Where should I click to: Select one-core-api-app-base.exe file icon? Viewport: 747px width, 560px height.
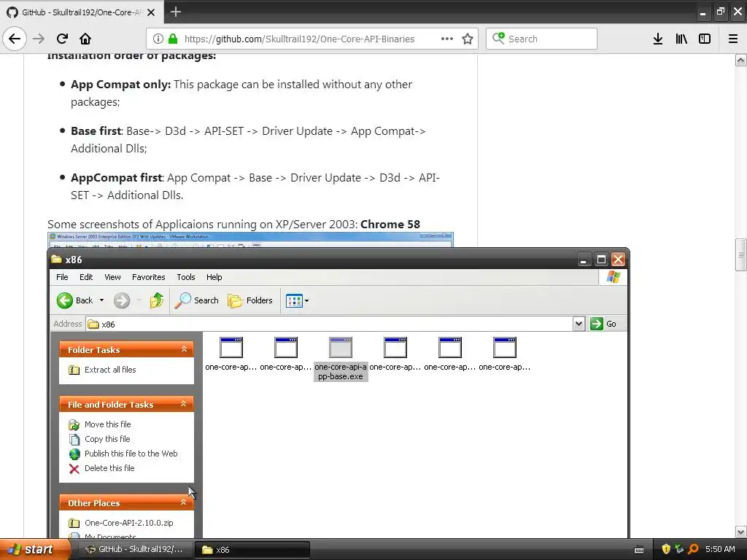tap(341, 348)
